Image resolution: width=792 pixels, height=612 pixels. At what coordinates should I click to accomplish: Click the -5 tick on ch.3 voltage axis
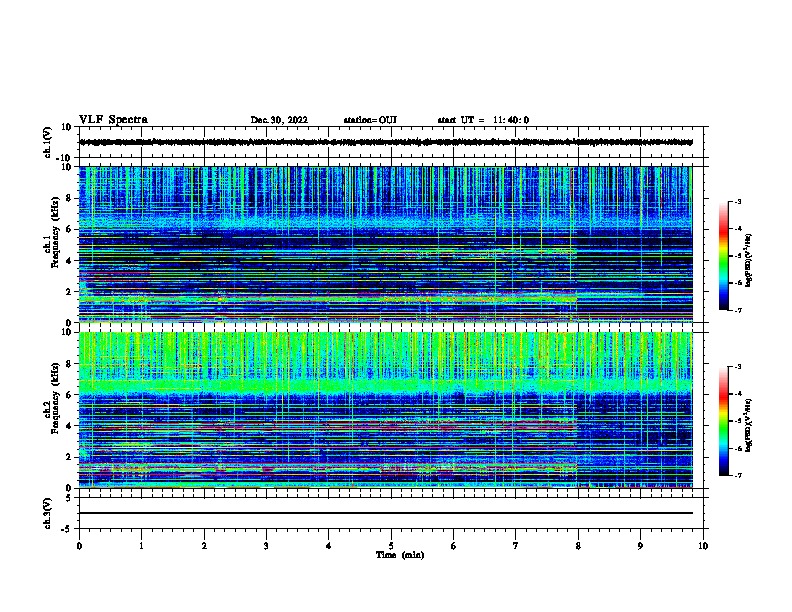pyautogui.click(x=67, y=529)
